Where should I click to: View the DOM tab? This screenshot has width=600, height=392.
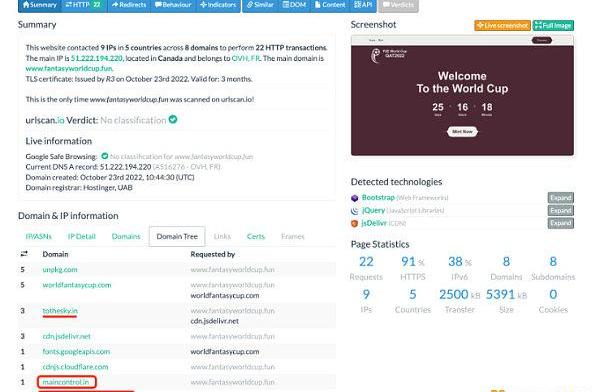point(294,5)
